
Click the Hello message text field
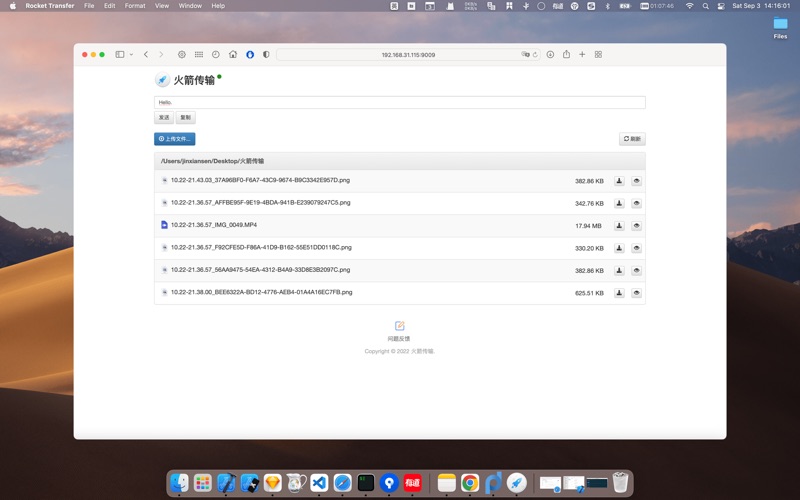click(399, 102)
